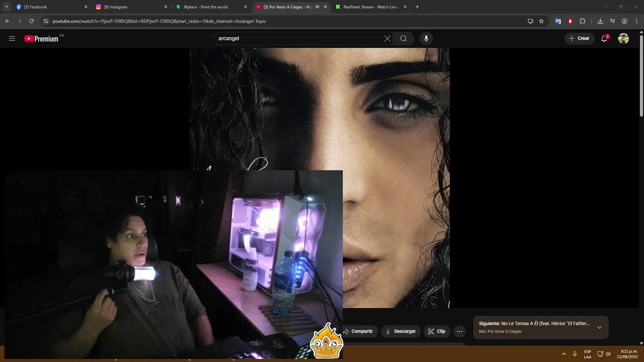Open the Chrome profile icon

coord(624,21)
